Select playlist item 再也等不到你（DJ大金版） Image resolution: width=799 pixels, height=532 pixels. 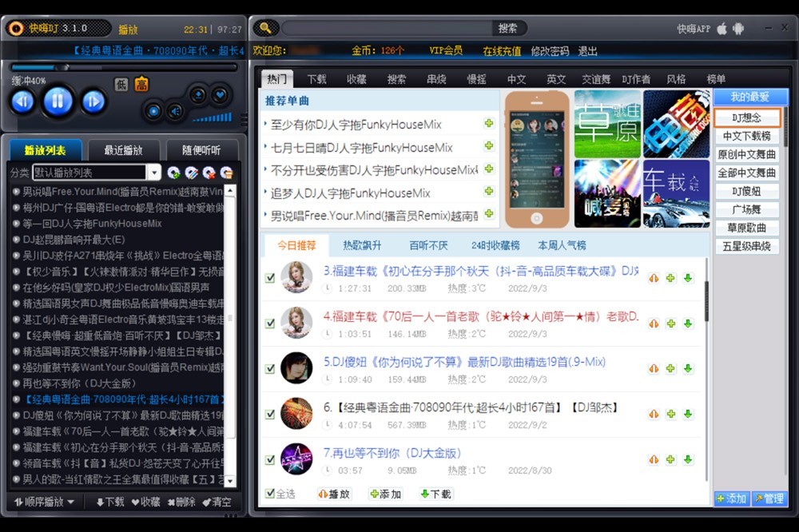click(x=79, y=383)
